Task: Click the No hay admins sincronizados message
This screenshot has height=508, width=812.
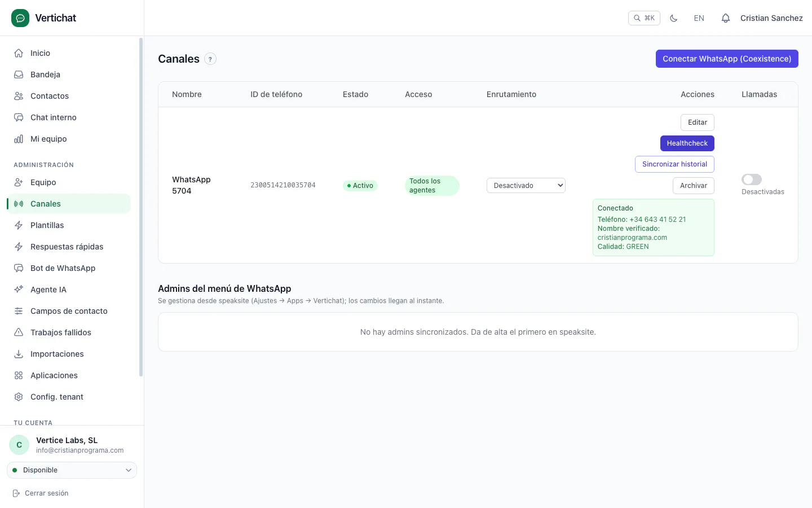Action: coord(478,332)
